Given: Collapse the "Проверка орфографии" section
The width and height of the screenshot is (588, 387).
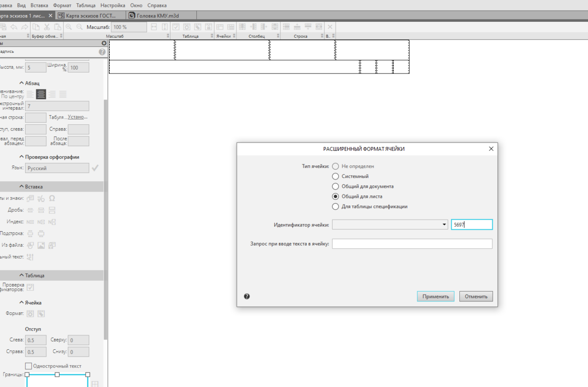Looking at the screenshot, I should point(22,157).
